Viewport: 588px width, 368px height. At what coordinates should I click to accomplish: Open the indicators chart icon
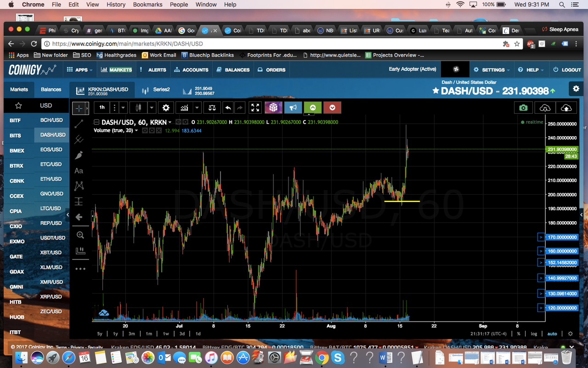(185, 108)
